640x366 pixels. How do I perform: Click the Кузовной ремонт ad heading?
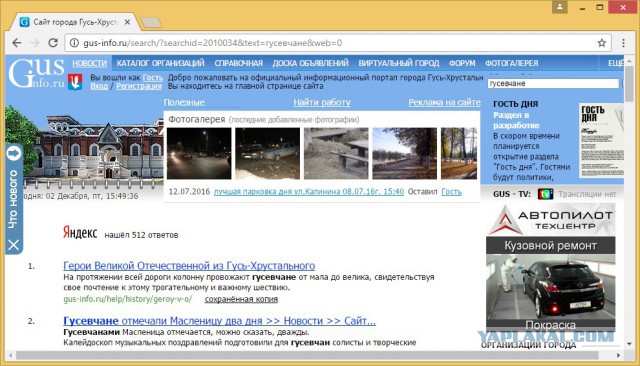pos(551,246)
